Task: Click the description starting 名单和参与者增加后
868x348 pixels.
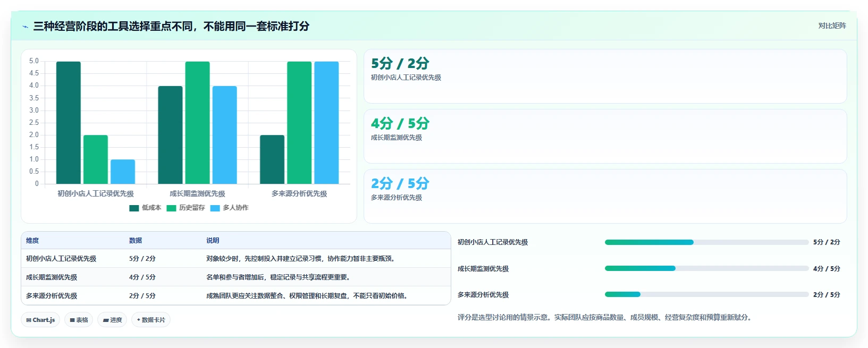Action: coord(280,277)
